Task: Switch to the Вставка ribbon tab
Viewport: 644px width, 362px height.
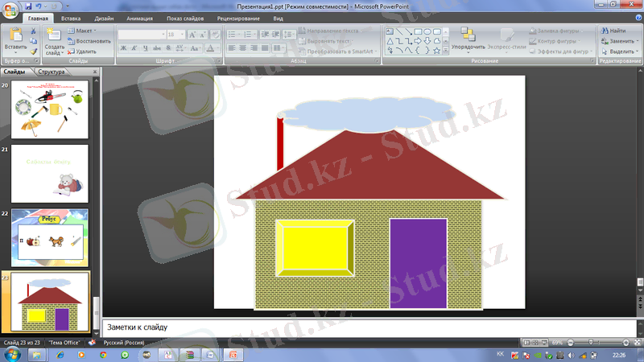Action: point(71,18)
